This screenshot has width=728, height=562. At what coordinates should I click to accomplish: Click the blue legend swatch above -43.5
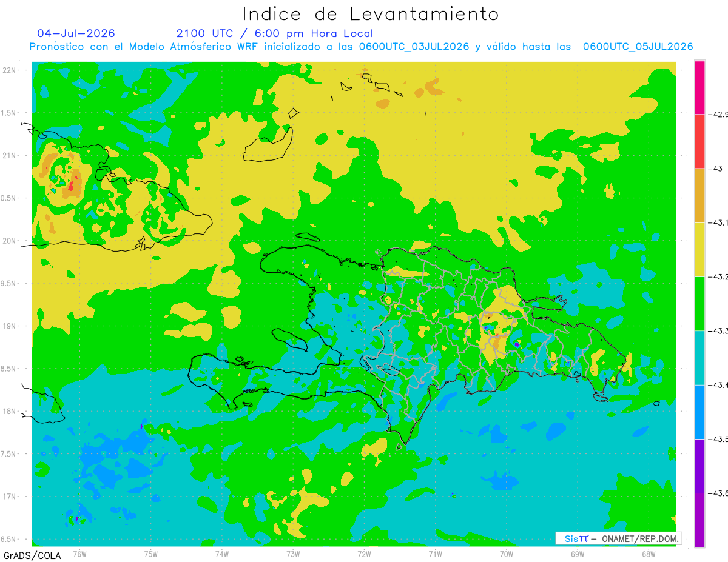[699, 412]
